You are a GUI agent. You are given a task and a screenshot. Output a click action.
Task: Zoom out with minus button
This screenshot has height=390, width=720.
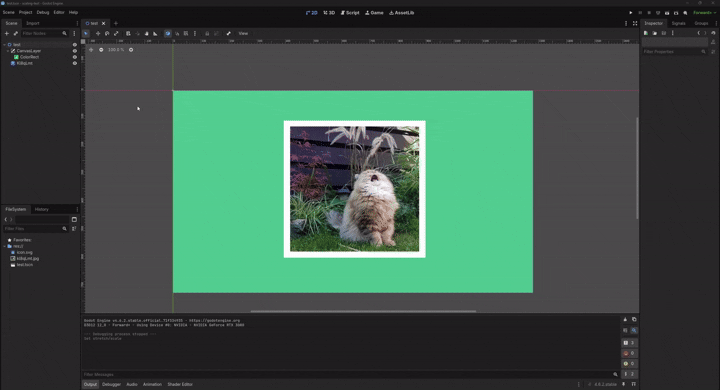101,50
